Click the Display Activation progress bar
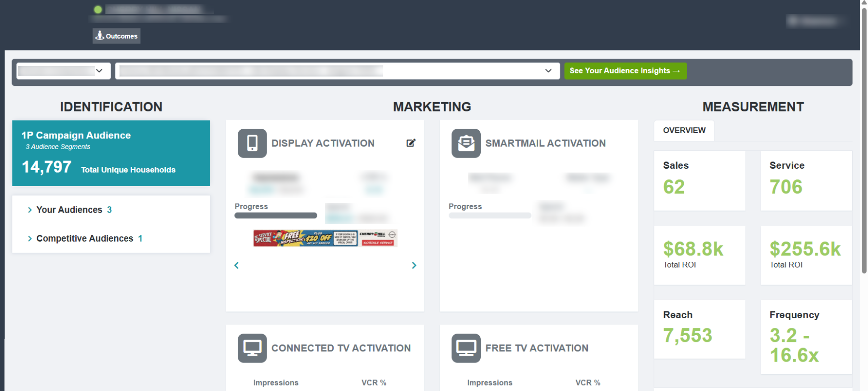This screenshot has width=868, height=391. pyautogui.click(x=276, y=216)
